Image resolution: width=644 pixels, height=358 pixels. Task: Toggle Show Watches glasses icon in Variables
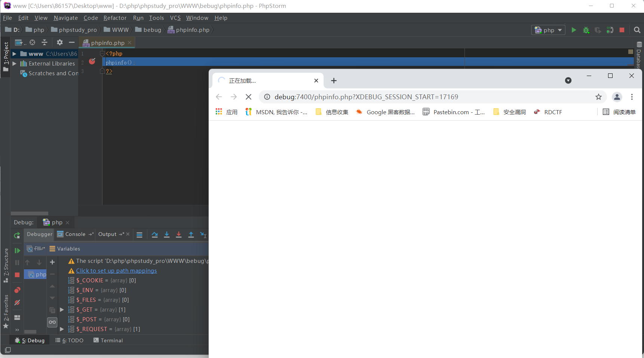(52, 322)
